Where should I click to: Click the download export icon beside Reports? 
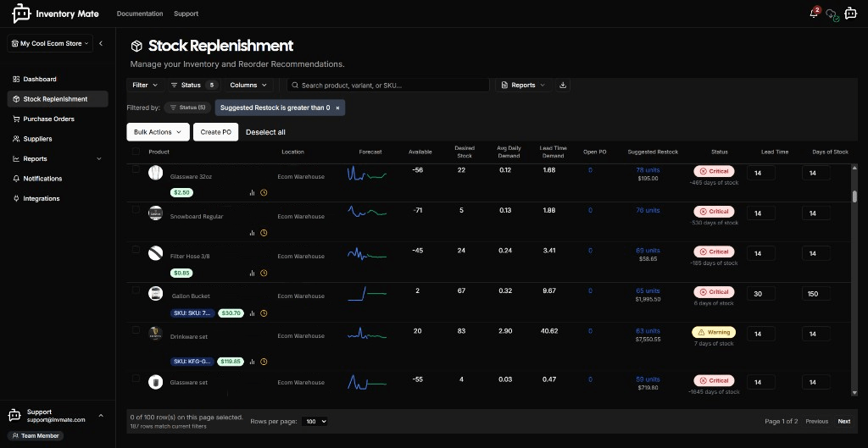click(564, 86)
